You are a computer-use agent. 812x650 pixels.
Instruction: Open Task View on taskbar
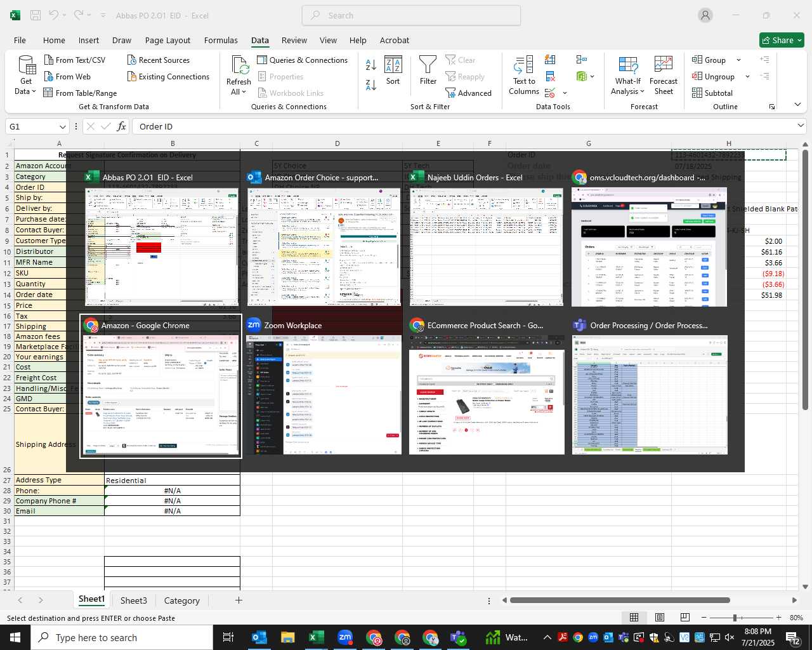(228, 637)
